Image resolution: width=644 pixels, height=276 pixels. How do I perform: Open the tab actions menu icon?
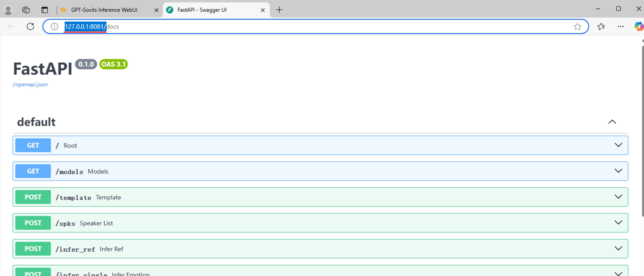[x=44, y=10]
